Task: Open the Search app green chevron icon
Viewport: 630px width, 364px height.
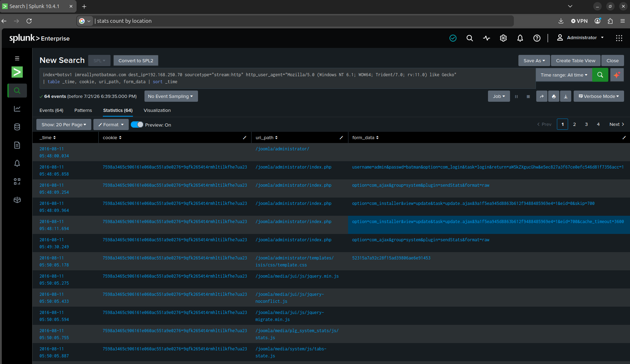Action: [17, 72]
